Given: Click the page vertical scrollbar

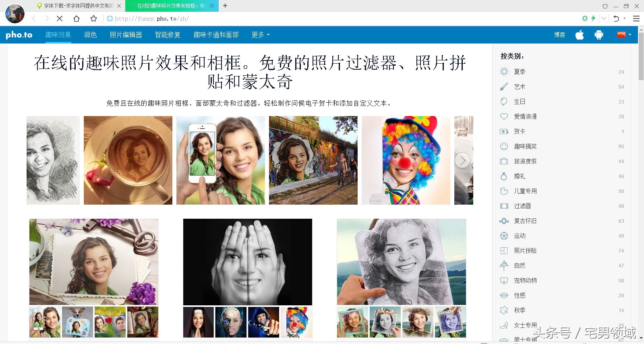Looking at the screenshot, I should [x=641, y=56].
